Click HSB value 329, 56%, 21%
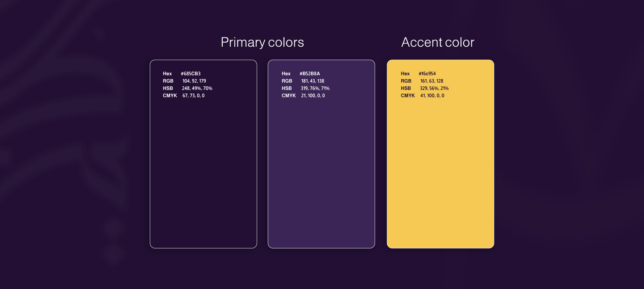Image resolution: width=644 pixels, height=289 pixels. pyautogui.click(x=434, y=88)
